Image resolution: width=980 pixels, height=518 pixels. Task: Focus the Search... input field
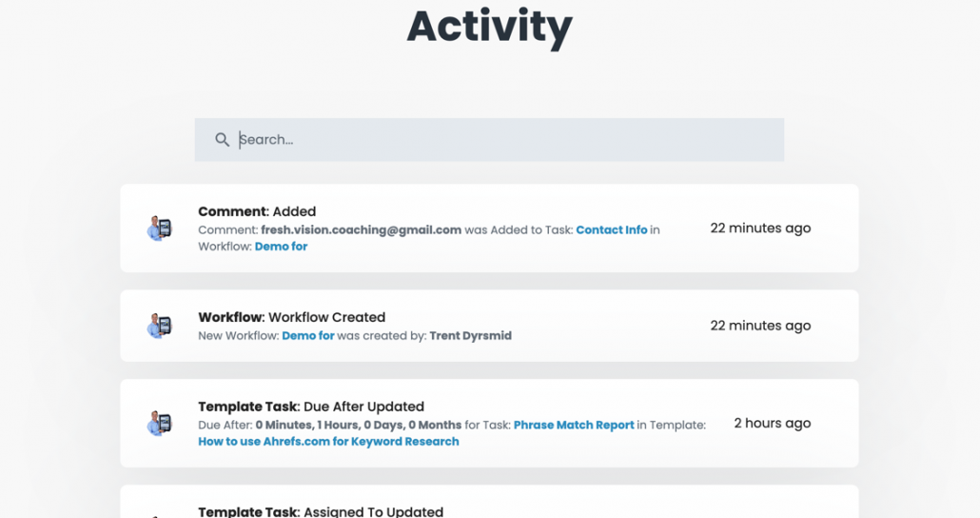pos(489,140)
